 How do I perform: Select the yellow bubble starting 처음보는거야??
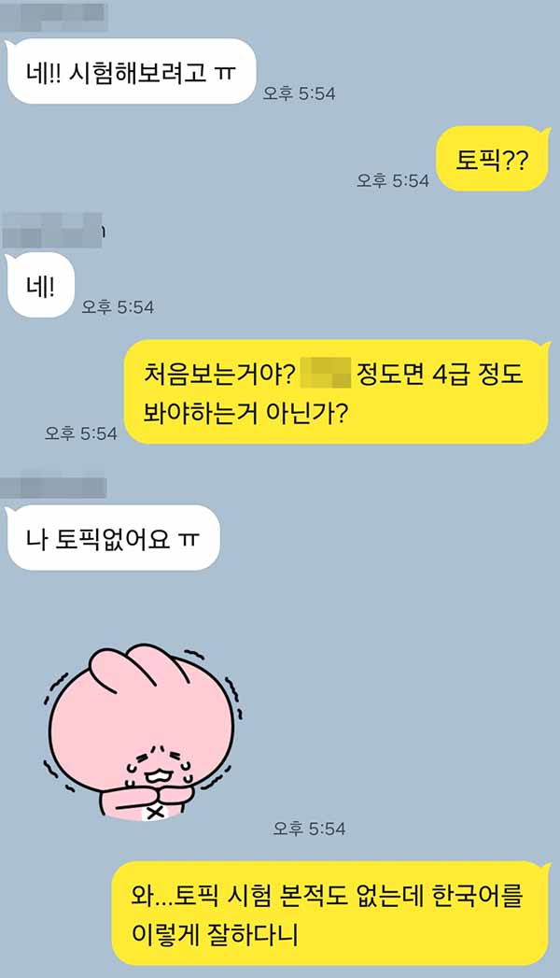pos(337,391)
